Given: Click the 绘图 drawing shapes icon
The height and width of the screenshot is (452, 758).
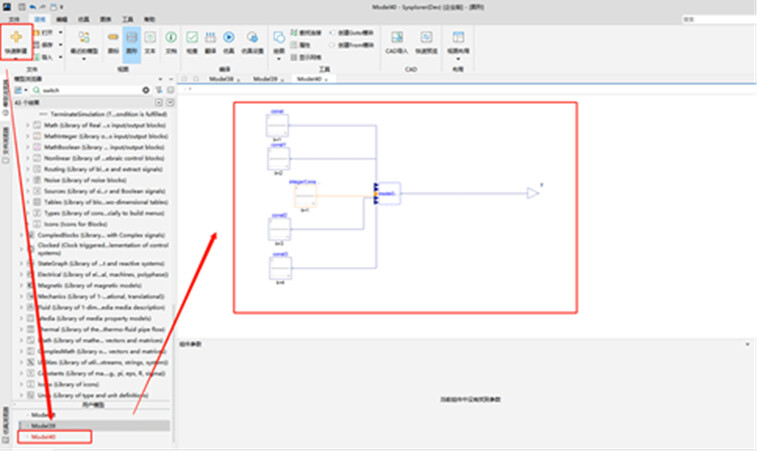Looking at the screenshot, I should [279, 37].
